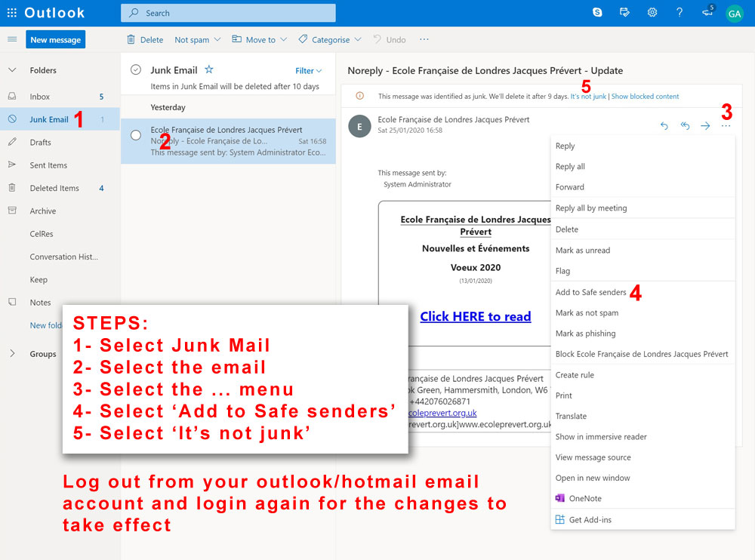Select Block Ecole Française de Londres Jacques Prévert
The width and height of the screenshot is (755, 560).
pyautogui.click(x=643, y=354)
